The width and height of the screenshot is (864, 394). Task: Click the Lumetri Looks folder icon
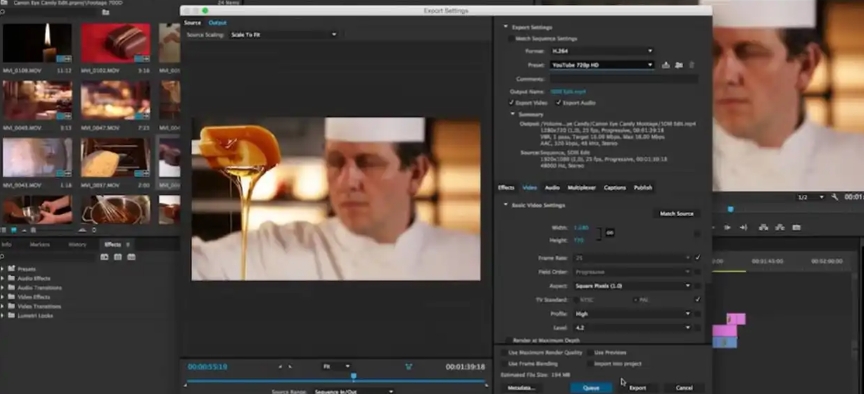click(12, 316)
